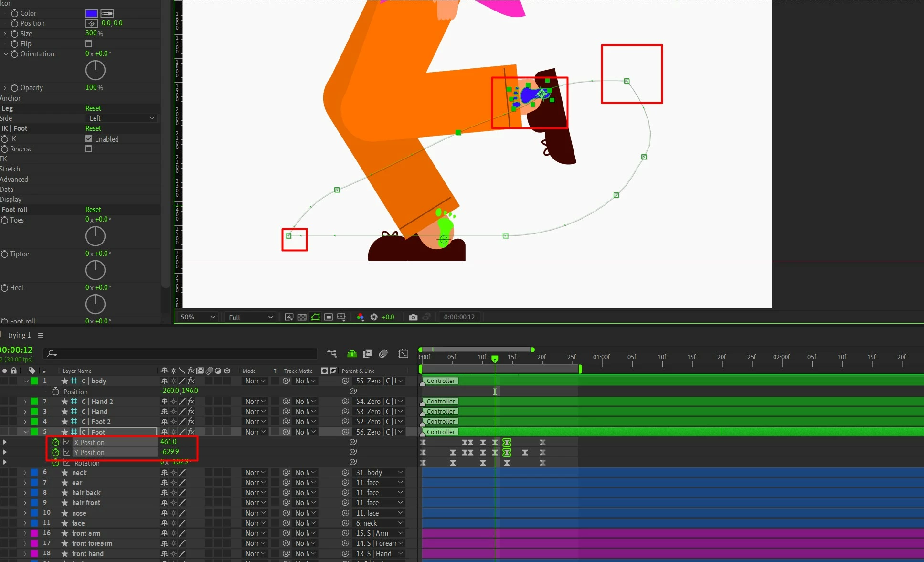
Task: Toggle the transparency grid icon
Action: (x=302, y=317)
